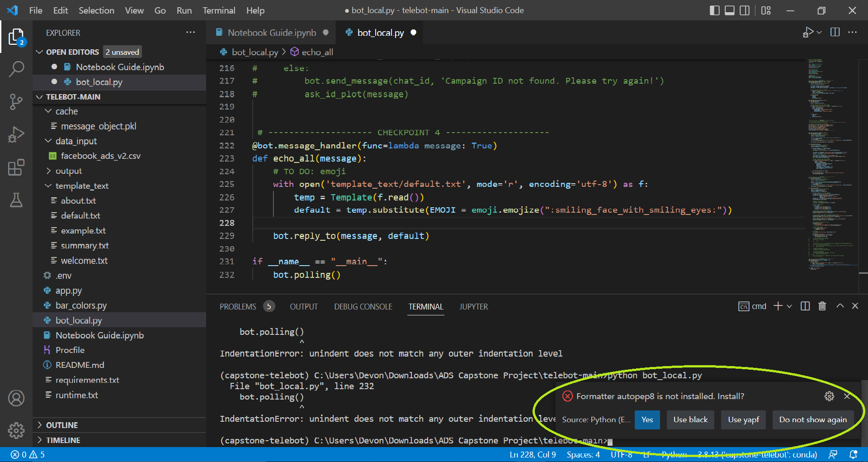Screen dimensions: 868x462
Task: Open the Testing beaker icon
Action: [x=17, y=200]
